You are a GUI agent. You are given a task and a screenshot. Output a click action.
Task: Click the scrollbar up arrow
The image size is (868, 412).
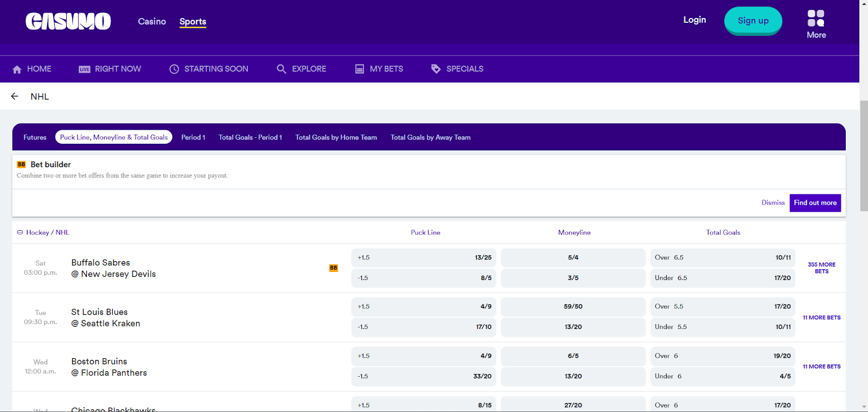click(x=864, y=4)
